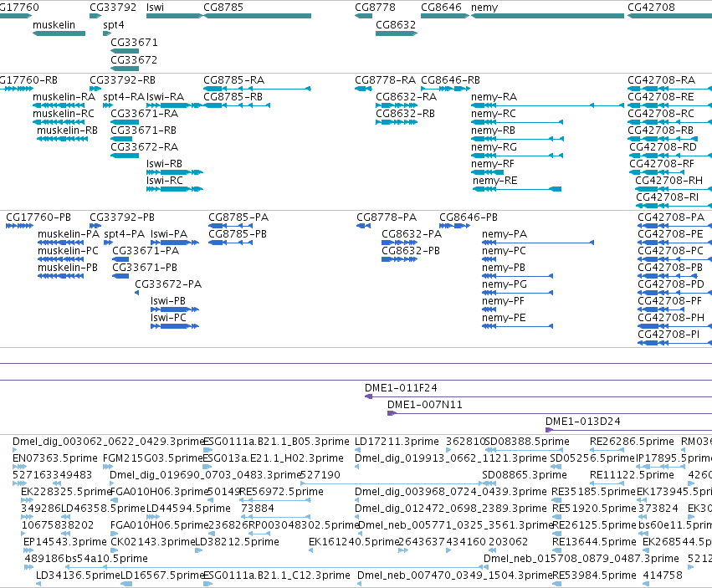Open protein muskelin-PA

69,234
